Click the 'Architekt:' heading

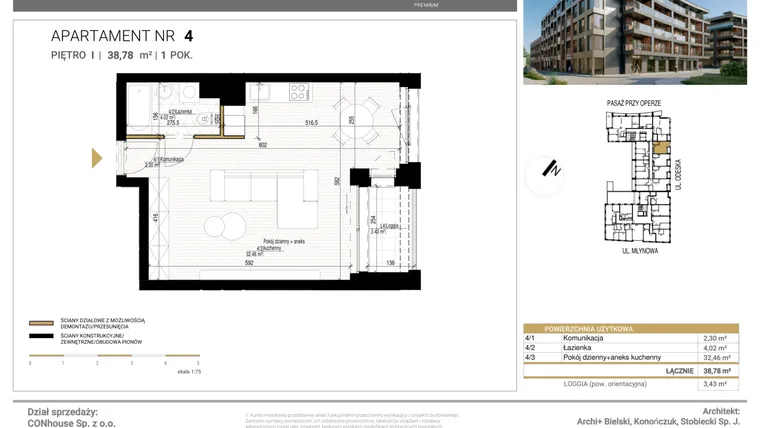point(721,412)
